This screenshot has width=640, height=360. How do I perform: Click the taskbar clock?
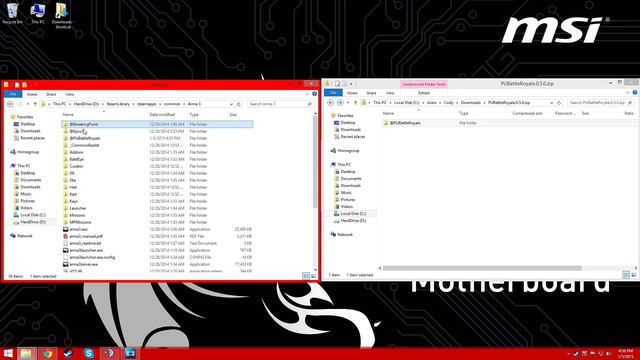(x=625, y=353)
